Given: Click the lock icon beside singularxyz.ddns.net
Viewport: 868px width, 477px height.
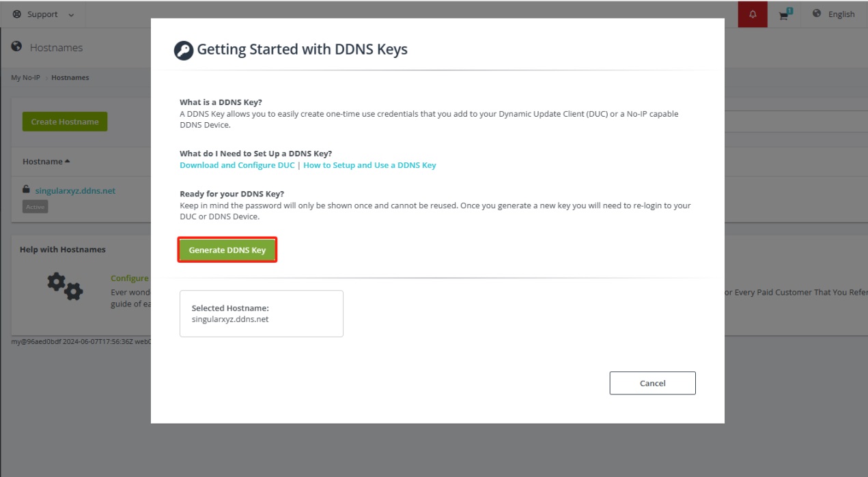Looking at the screenshot, I should [x=26, y=190].
